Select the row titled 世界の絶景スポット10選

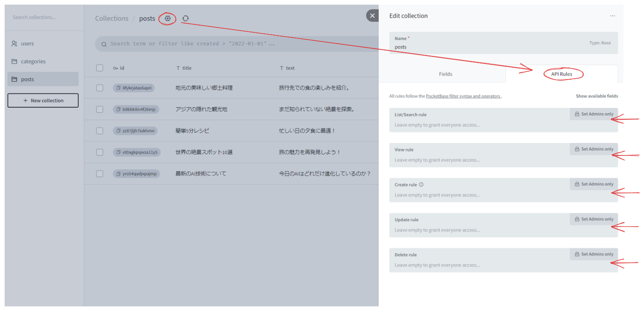tap(100, 152)
